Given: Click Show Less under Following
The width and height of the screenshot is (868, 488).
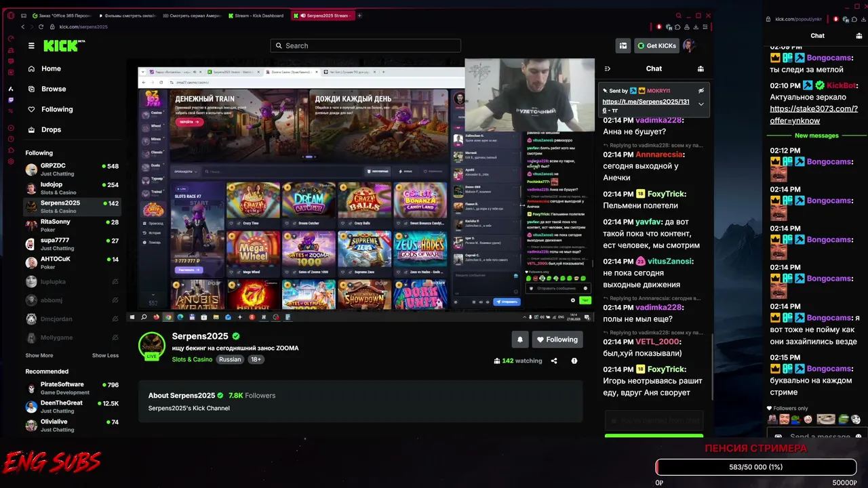Looking at the screenshot, I should (105, 355).
